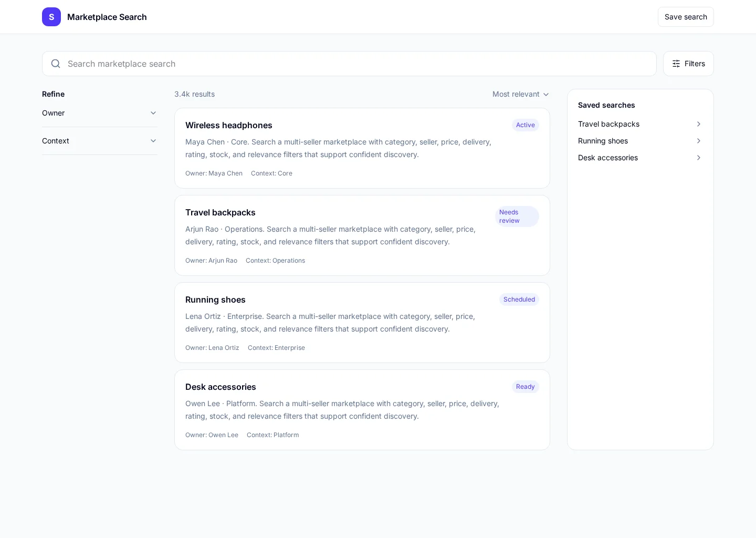Click Owner: Maya Chen metadata
This screenshot has height=538, width=756.
click(214, 173)
